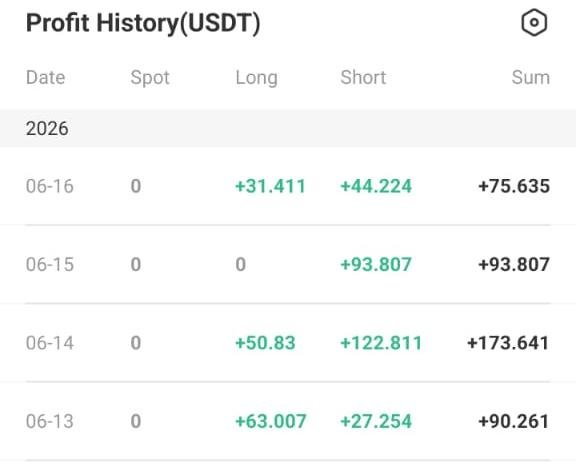
Task: Click the Profit History(USDT) title
Action: click(x=143, y=24)
